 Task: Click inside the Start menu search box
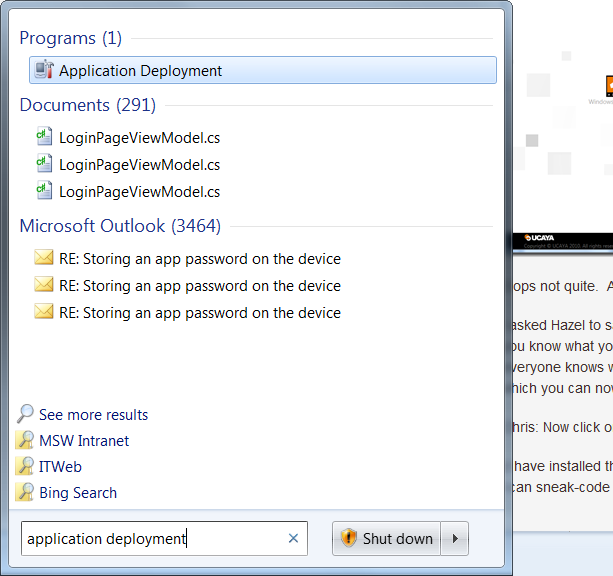pyautogui.click(x=150, y=539)
